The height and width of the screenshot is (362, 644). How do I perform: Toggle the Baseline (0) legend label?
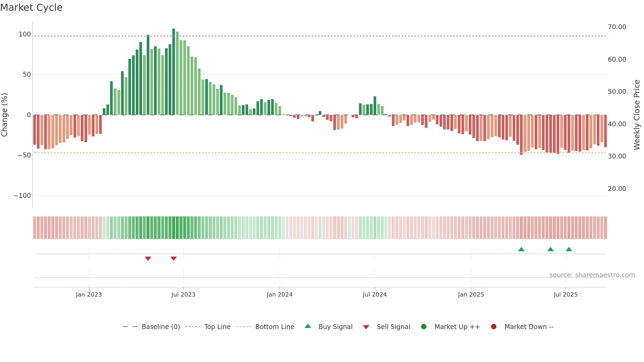pyautogui.click(x=161, y=327)
